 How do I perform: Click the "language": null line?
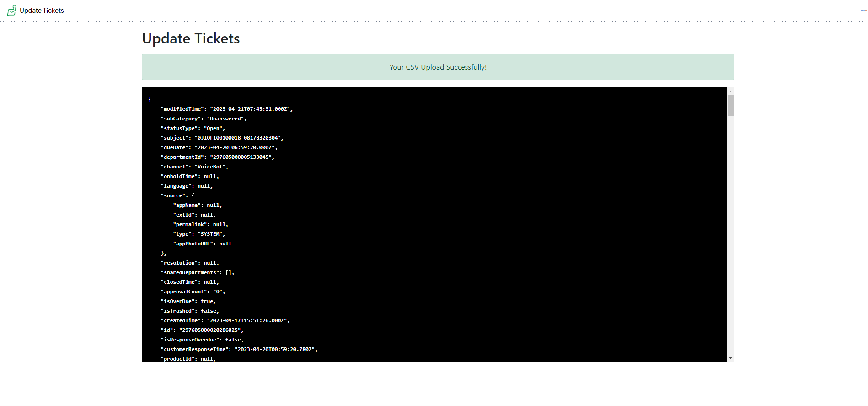187,186
